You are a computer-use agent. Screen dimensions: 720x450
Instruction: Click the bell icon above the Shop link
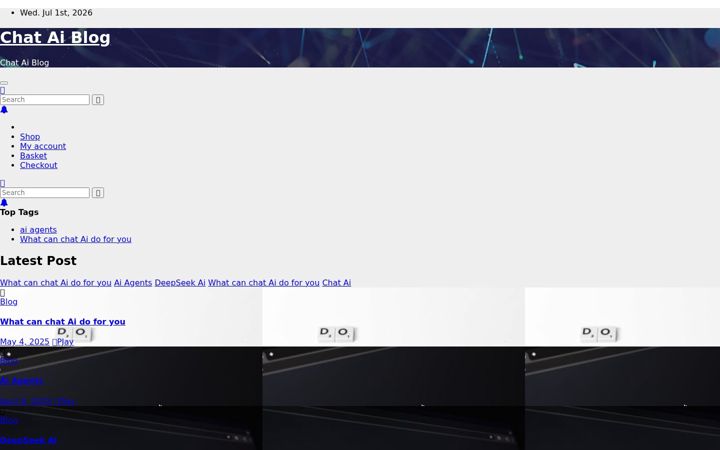[4, 110]
